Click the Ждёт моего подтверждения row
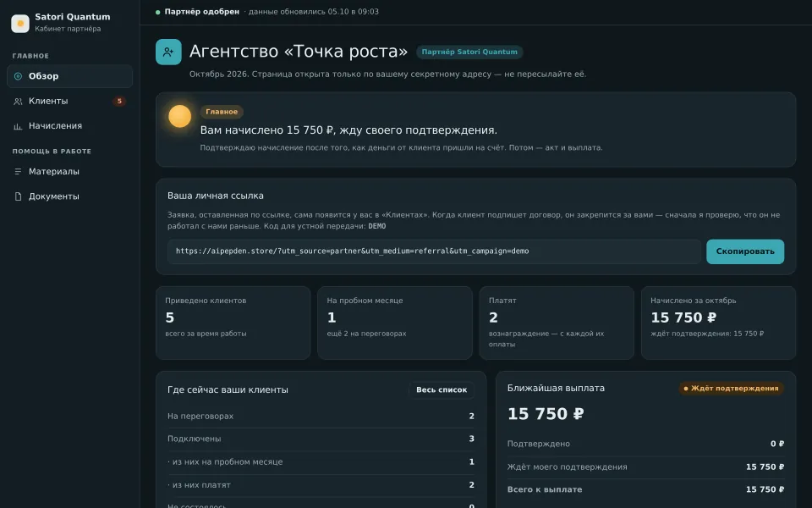812x508 pixels. click(645, 467)
